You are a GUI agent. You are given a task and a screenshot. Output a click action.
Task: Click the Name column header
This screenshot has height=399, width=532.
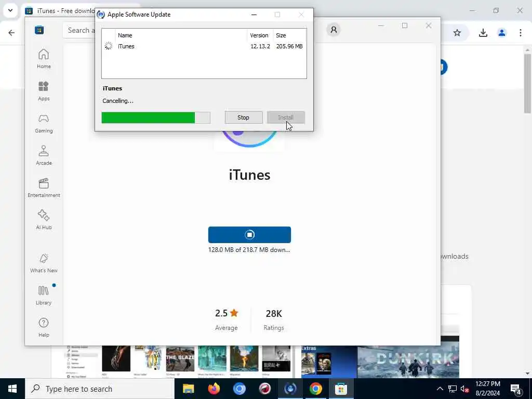pyautogui.click(x=181, y=35)
